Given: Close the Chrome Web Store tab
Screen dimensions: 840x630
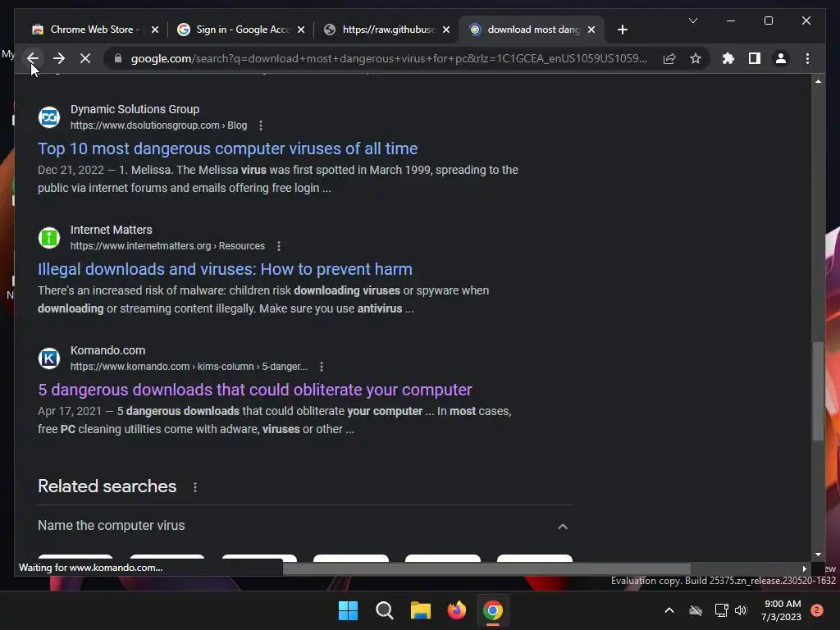Looking at the screenshot, I should (155, 30).
